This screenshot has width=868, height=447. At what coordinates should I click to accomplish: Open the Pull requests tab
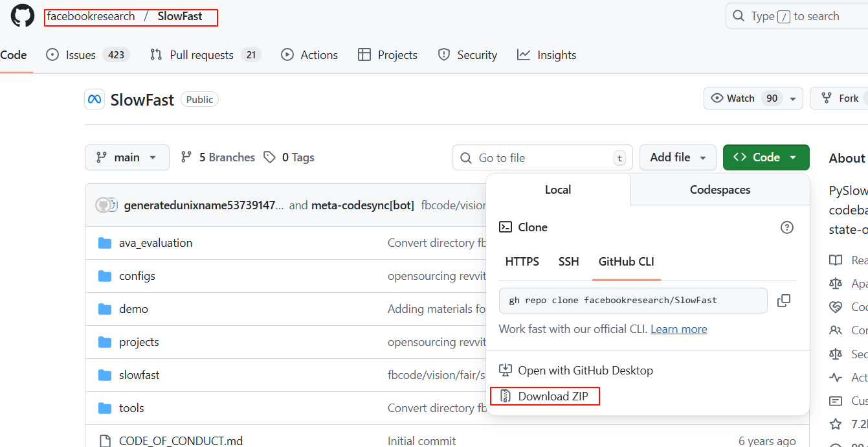click(205, 55)
